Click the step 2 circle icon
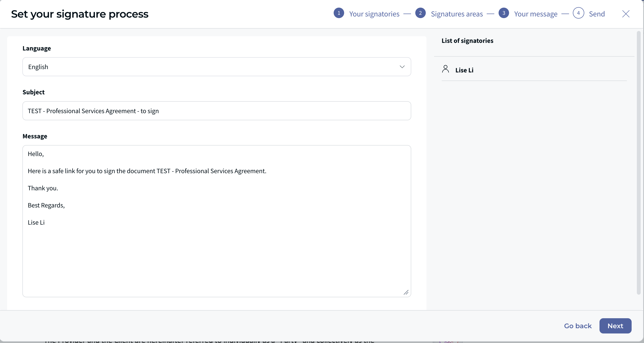 420,13
